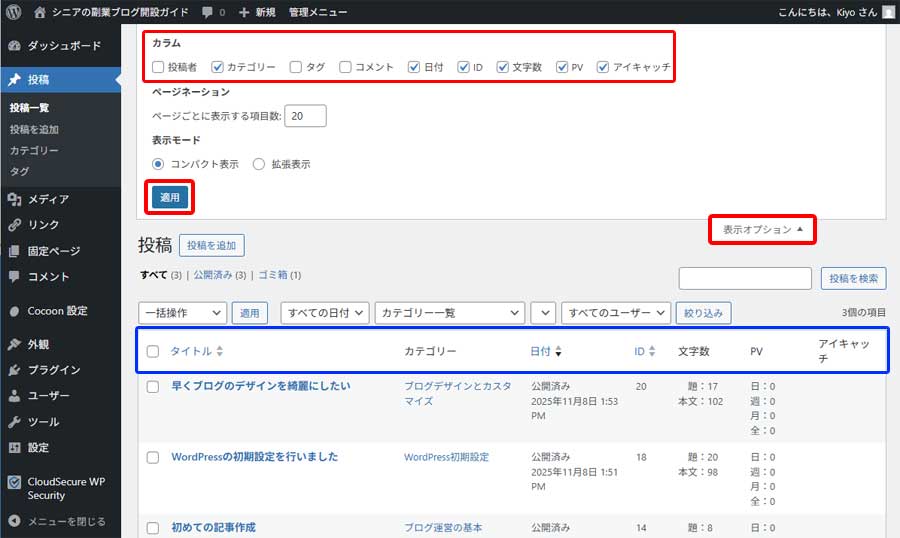Click the user avatar in top right
The height and width of the screenshot is (538, 900).
[x=889, y=12]
